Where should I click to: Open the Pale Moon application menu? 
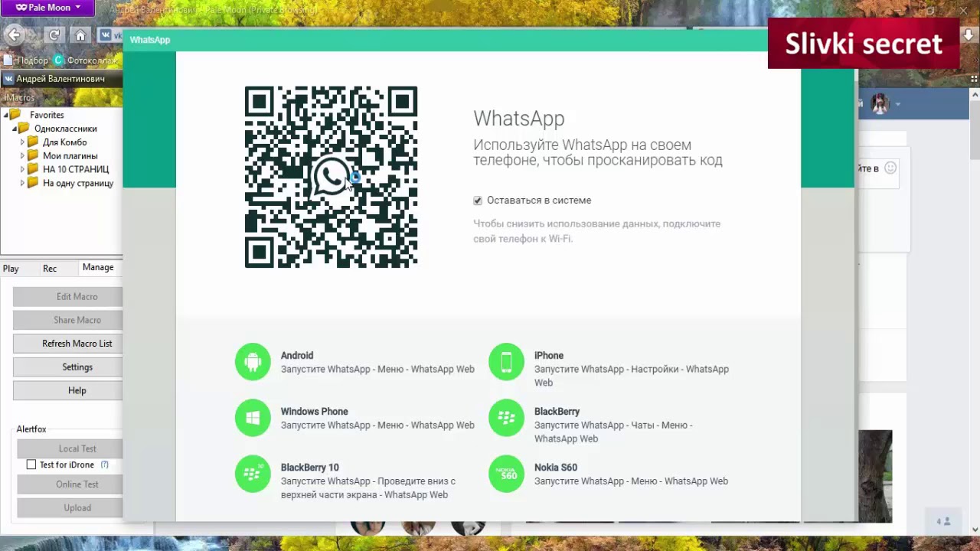click(47, 8)
